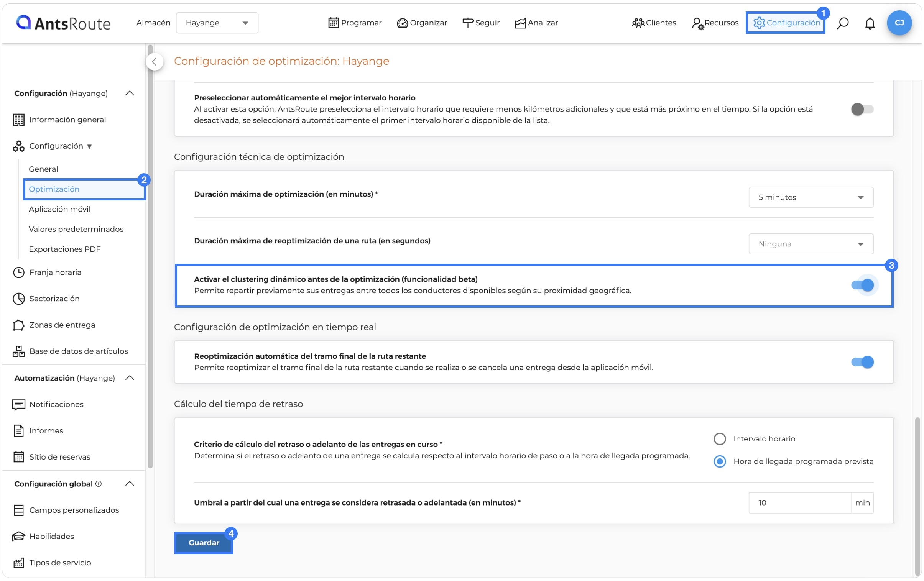Image resolution: width=924 pixels, height=581 pixels.
Task: Open the notifications bell
Action: tap(870, 23)
